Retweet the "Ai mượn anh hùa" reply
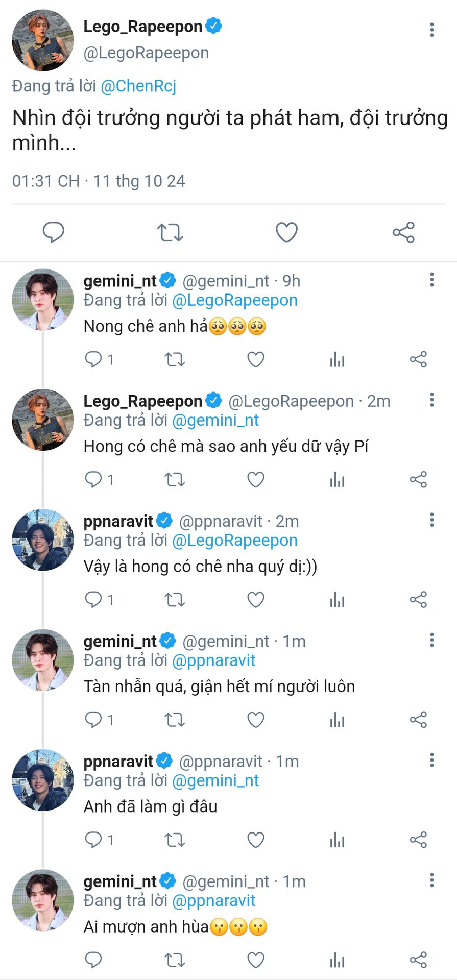Viewport: 457px width, 980px height. coord(175,960)
